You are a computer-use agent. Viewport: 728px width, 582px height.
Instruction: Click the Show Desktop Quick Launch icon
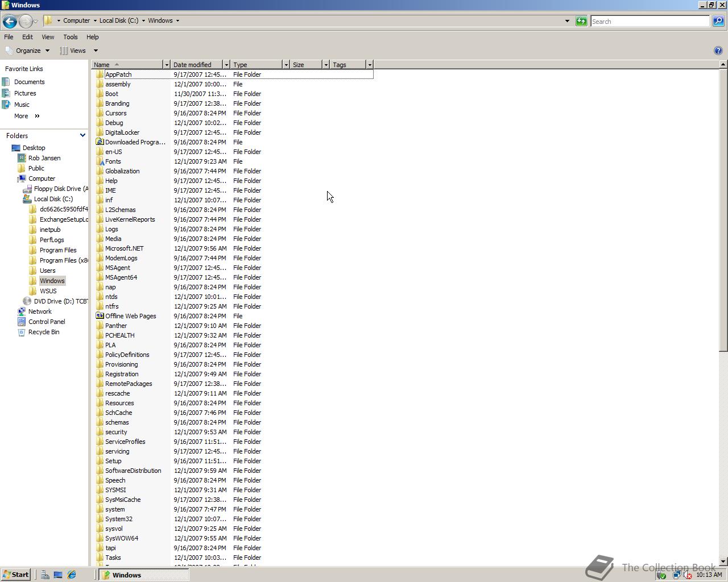pyautogui.click(x=58, y=575)
